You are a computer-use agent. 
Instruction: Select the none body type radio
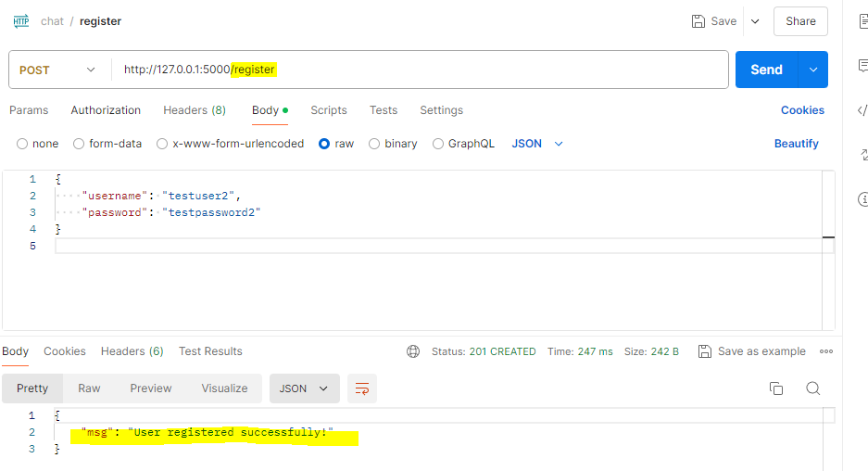point(22,144)
